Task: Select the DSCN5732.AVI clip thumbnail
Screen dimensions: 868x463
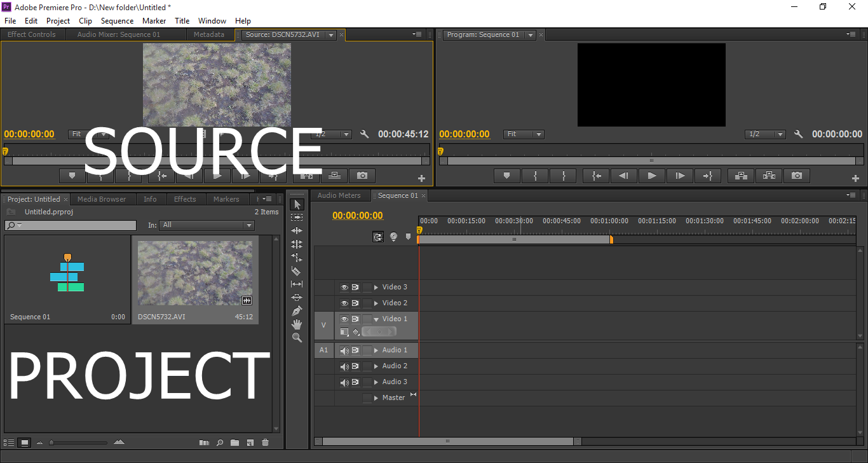Action: pos(195,273)
